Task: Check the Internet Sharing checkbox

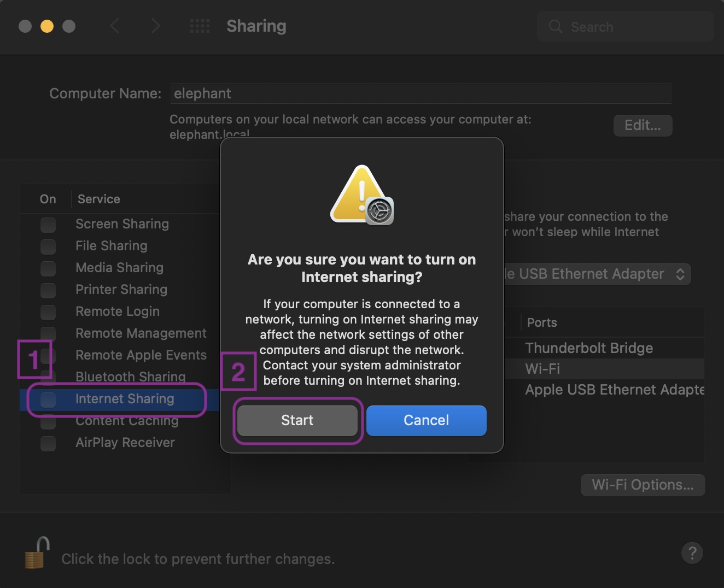Action: click(48, 399)
